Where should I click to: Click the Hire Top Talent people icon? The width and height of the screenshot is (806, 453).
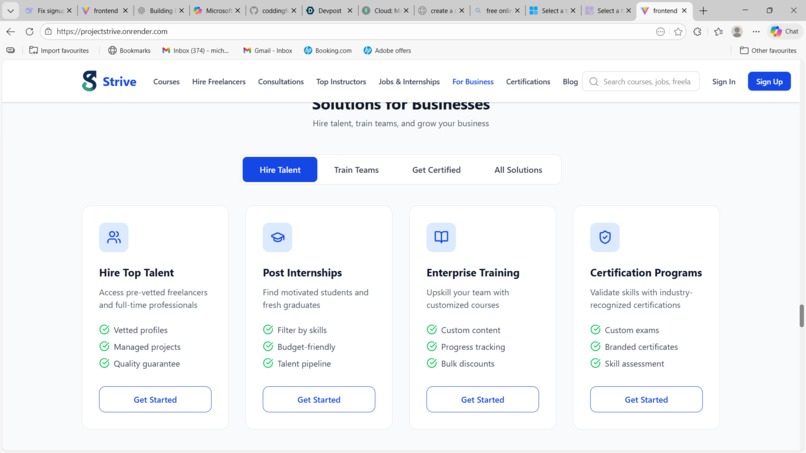click(114, 237)
